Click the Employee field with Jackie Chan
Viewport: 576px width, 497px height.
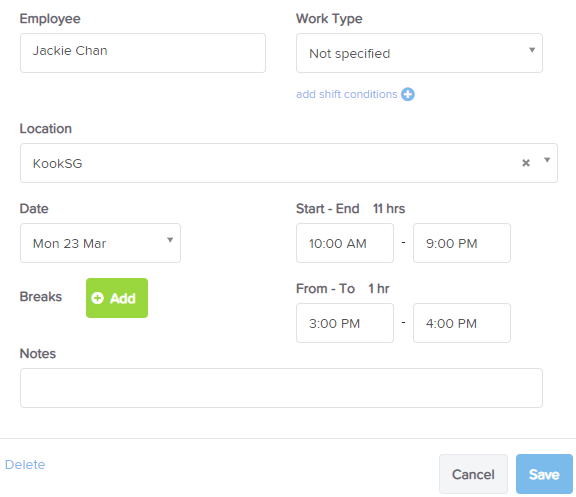[143, 53]
